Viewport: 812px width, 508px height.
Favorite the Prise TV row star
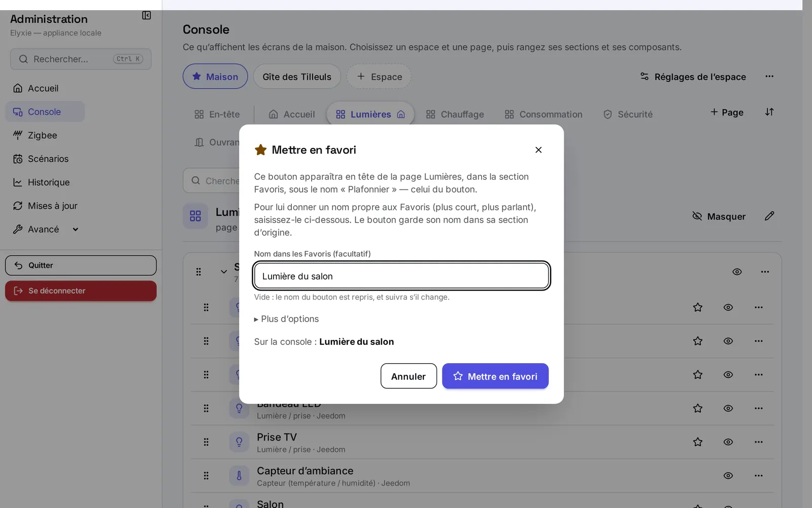(x=698, y=442)
